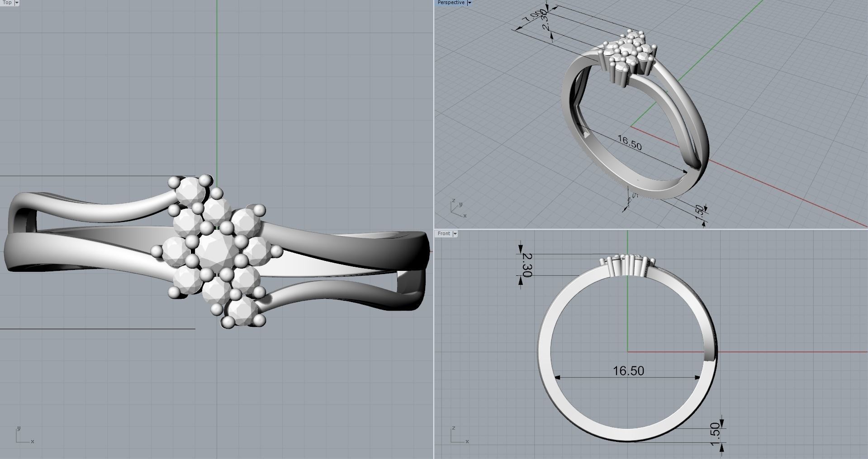
Task: Select the 16.50 dimension in Perspective view
Action: coord(630,143)
